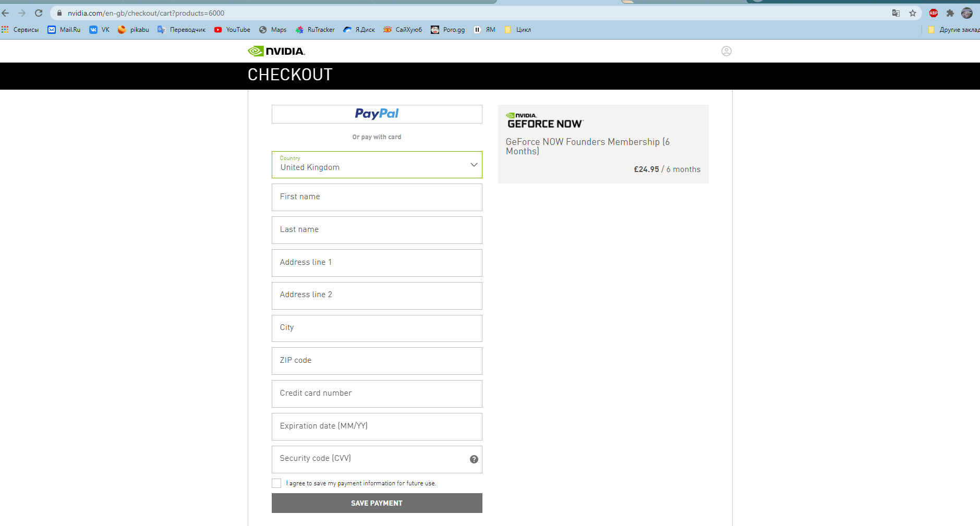980x526 pixels.
Task: Expand the Country dropdown
Action: (x=377, y=165)
